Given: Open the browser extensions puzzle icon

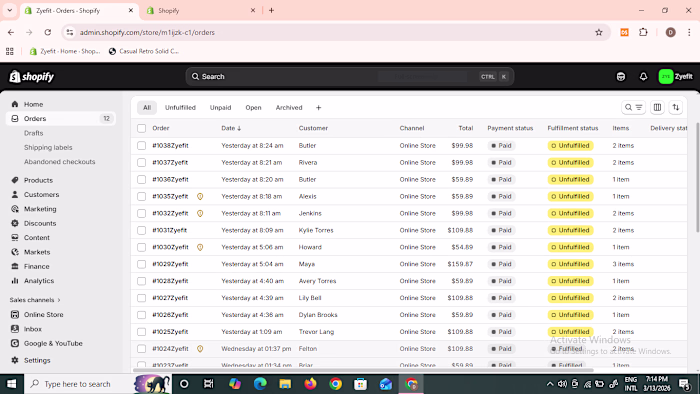Looking at the screenshot, I should (643, 33).
